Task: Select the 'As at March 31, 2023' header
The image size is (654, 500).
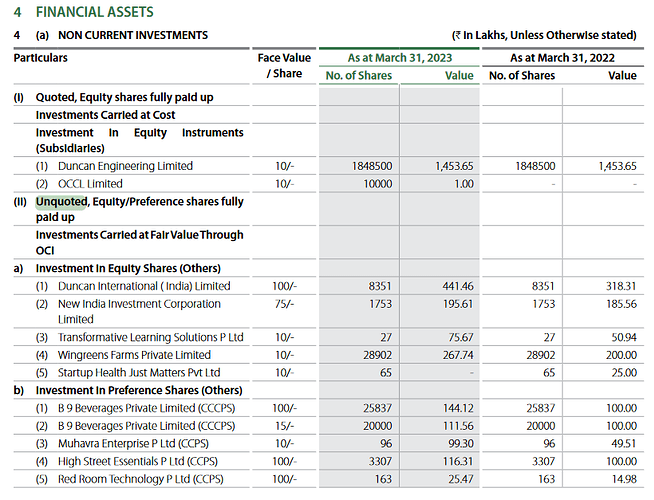Action: pos(400,58)
